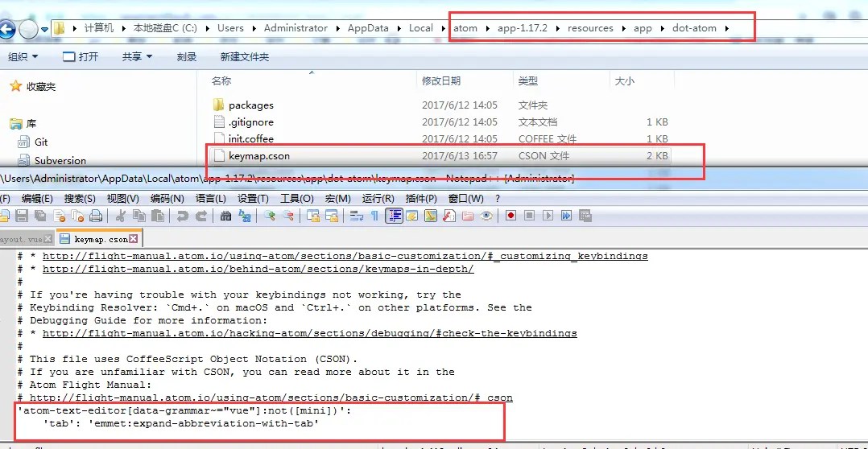
Task: Open the keymaps-in-depth URL link
Action: click(x=258, y=270)
